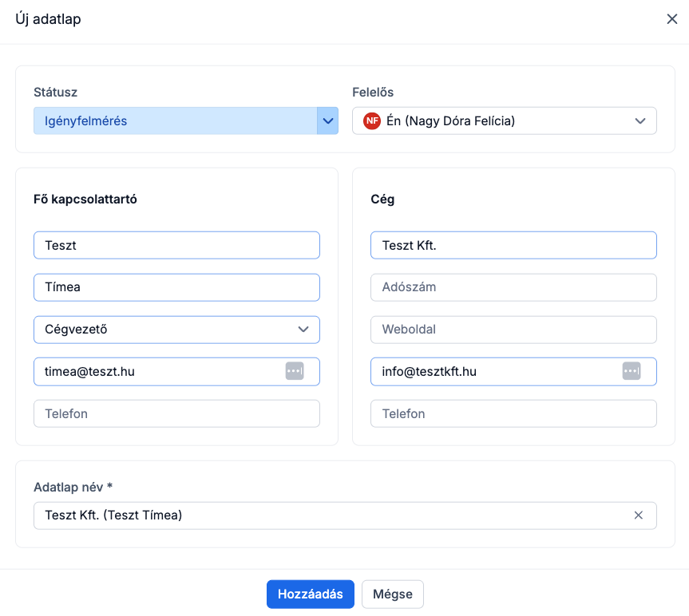
Task: Focus the first name field containing Tímea
Action: (x=176, y=287)
